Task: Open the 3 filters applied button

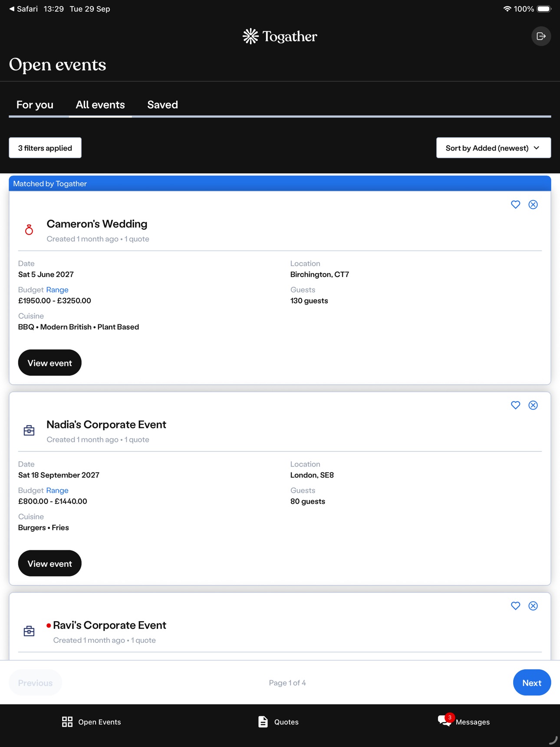Action: tap(45, 148)
